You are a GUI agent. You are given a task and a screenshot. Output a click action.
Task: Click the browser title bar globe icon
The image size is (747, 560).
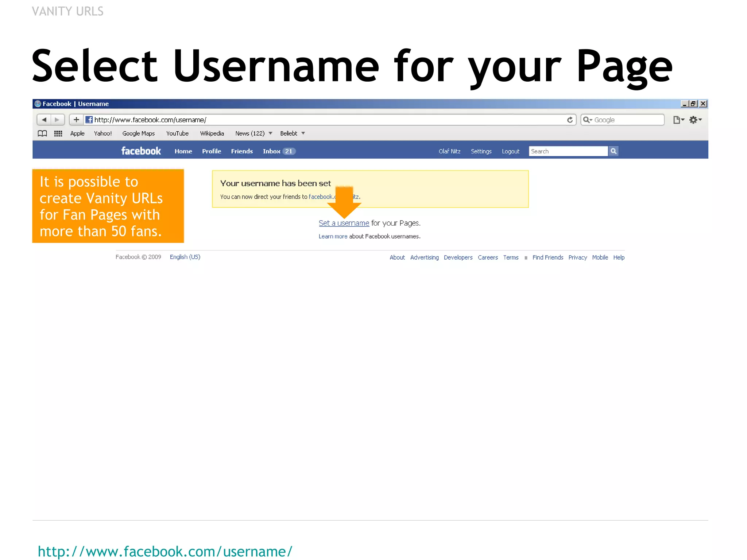tap(38, 104)
